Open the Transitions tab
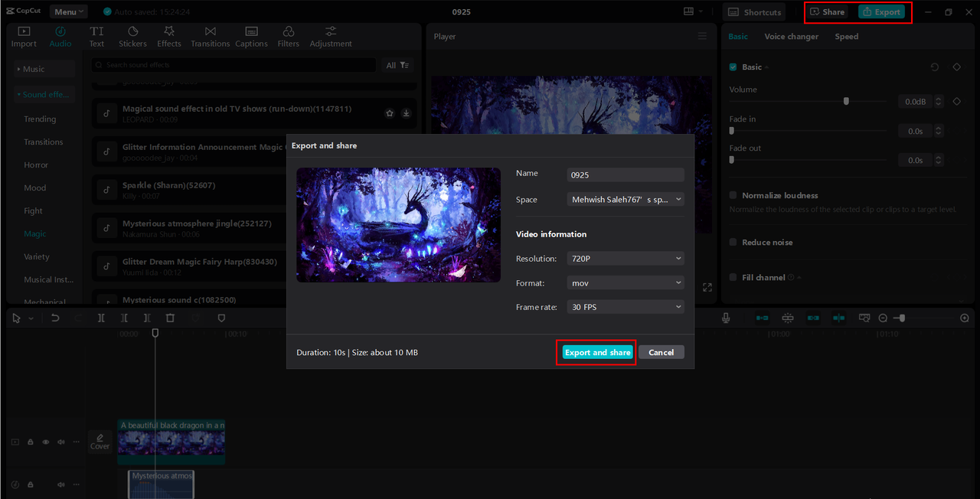Viewport: 980px width, 499px height. [x=210, y=37]
